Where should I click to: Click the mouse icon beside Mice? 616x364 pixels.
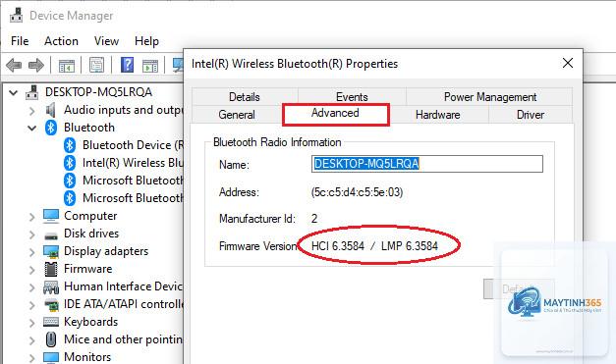coord(51,339)
